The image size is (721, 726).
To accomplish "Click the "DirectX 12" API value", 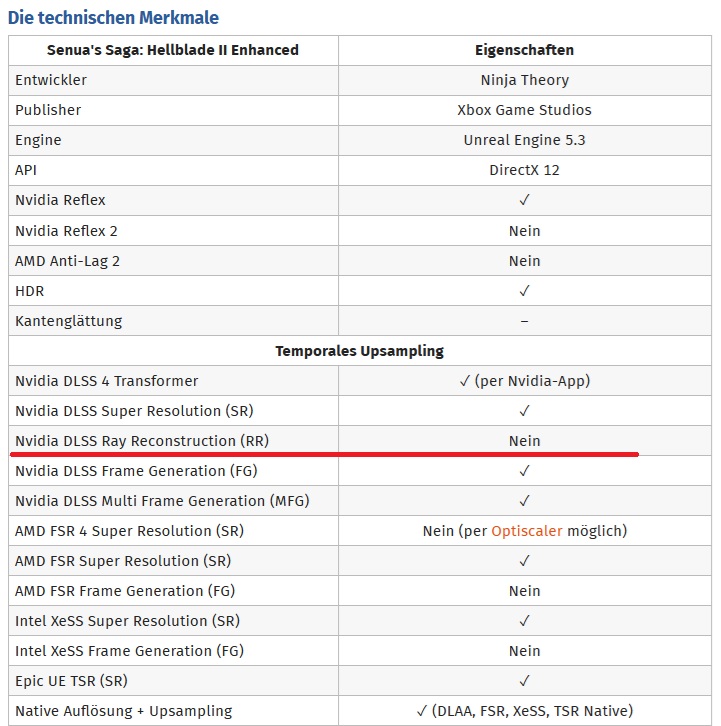I will tap(524, 170).
